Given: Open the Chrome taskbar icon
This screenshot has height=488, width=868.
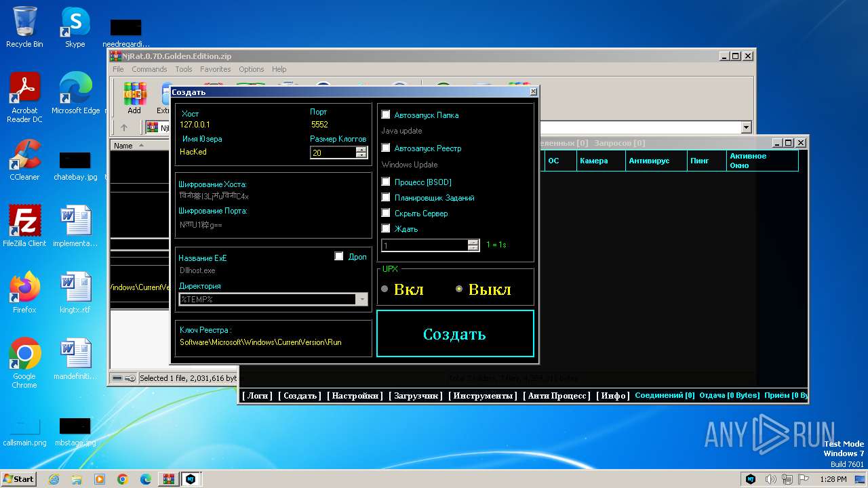Looking at the screenshot, I should click(123, 479).
